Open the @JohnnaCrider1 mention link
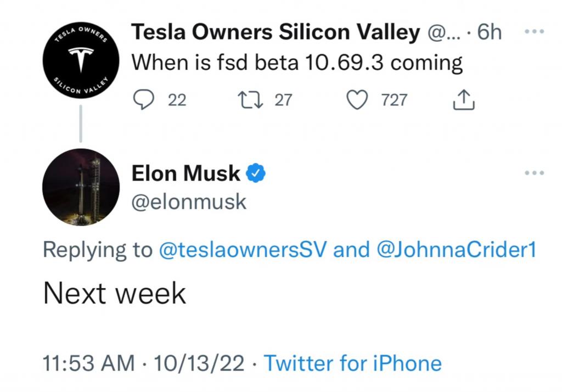 coord(456,249)
